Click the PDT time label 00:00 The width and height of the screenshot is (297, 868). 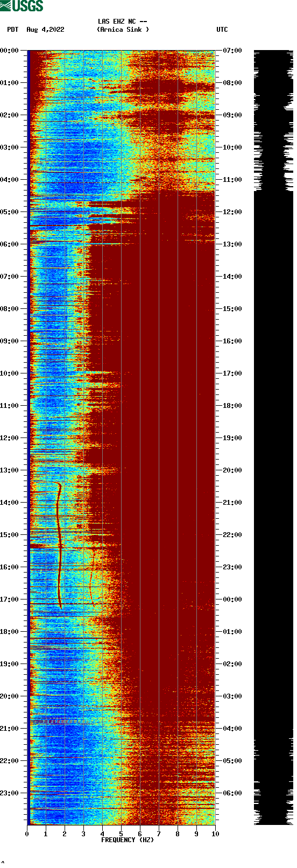[9, 50]
